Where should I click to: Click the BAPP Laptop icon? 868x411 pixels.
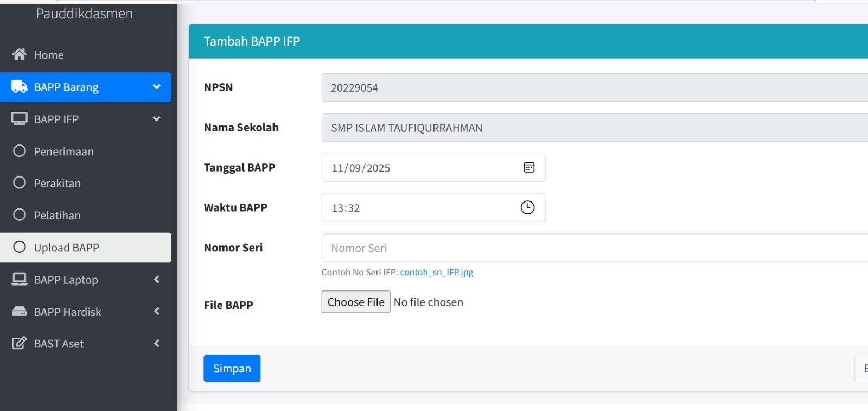(x=20, y=280)
